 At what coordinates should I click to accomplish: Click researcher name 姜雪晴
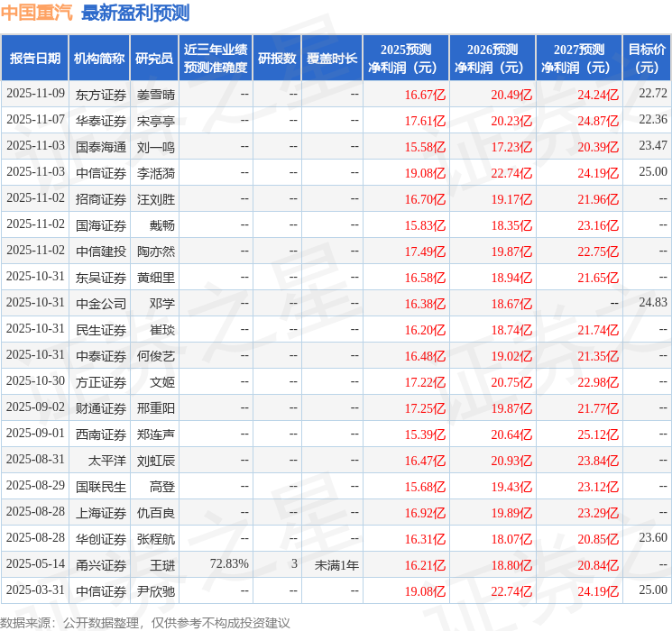coord(156,95)
